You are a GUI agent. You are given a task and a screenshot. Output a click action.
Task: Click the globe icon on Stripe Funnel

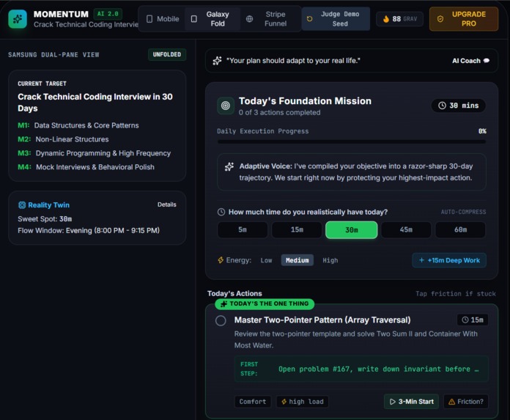click(x=249, y=19)
